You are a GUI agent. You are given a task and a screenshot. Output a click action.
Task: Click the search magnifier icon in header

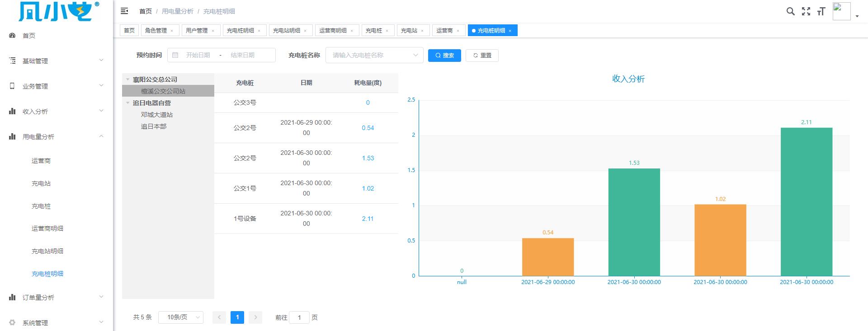click(790, 11)
